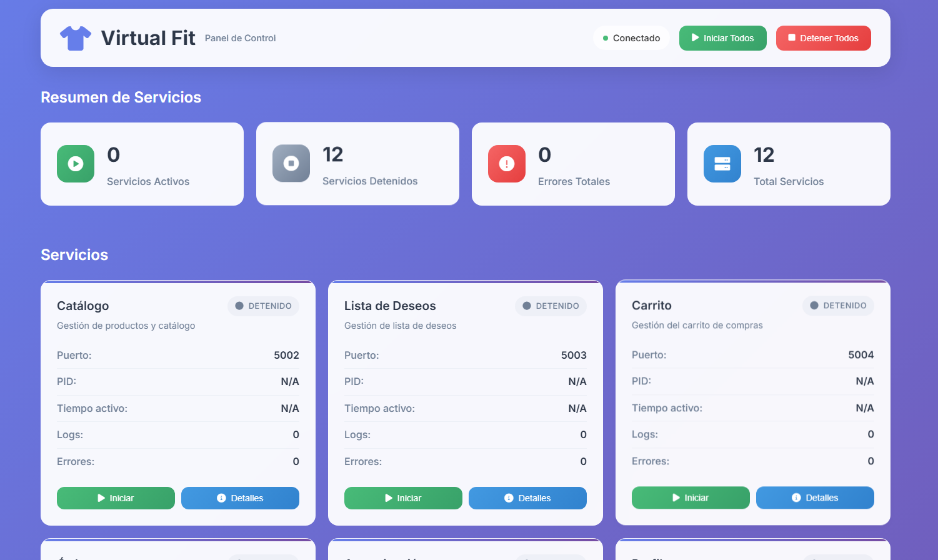
Task: Click the Virtual Fit title text
Action: pos(148,38)
